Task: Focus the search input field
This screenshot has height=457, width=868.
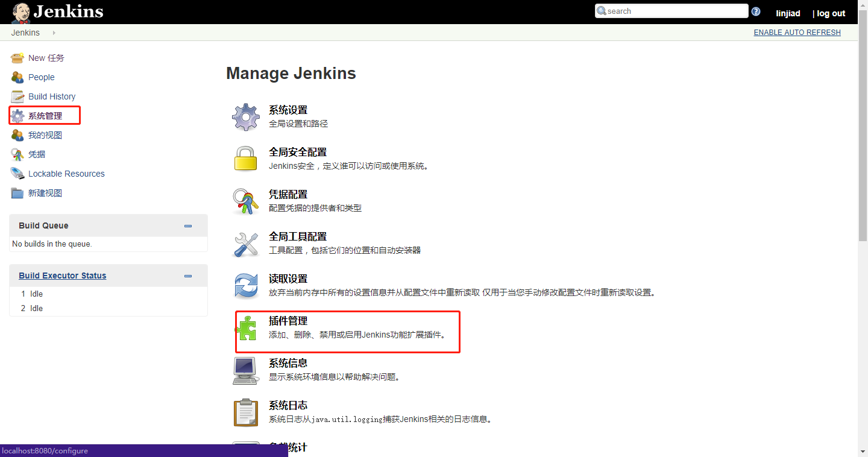Action: pyautogui.click(x=671, y=11)
